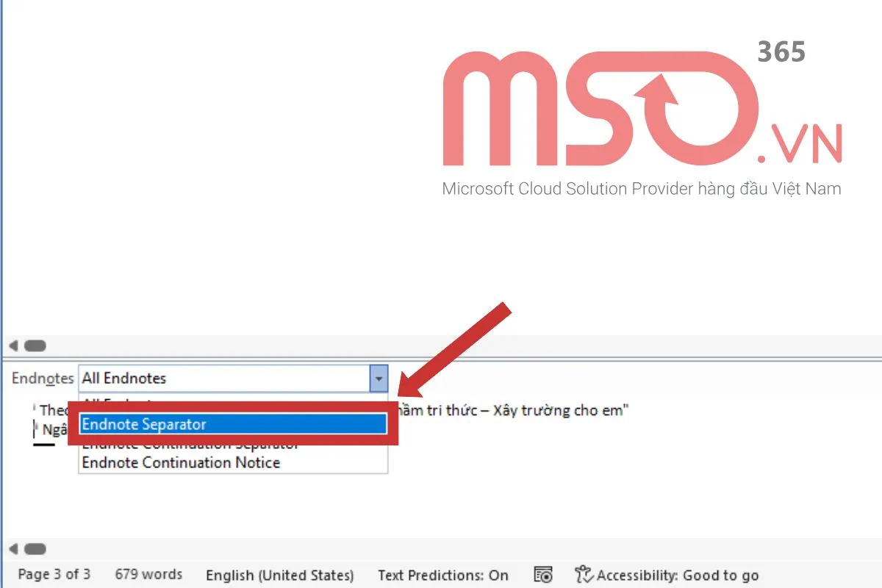Open the Endnotes dropdown arrow
882x588 pixels.
click(x=379, y=379)
